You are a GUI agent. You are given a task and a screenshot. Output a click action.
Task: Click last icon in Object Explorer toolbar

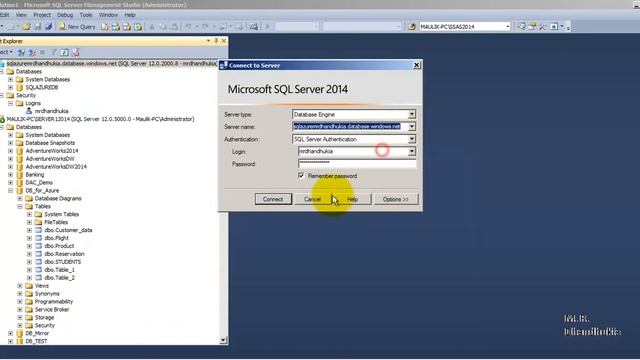[76, 52]
